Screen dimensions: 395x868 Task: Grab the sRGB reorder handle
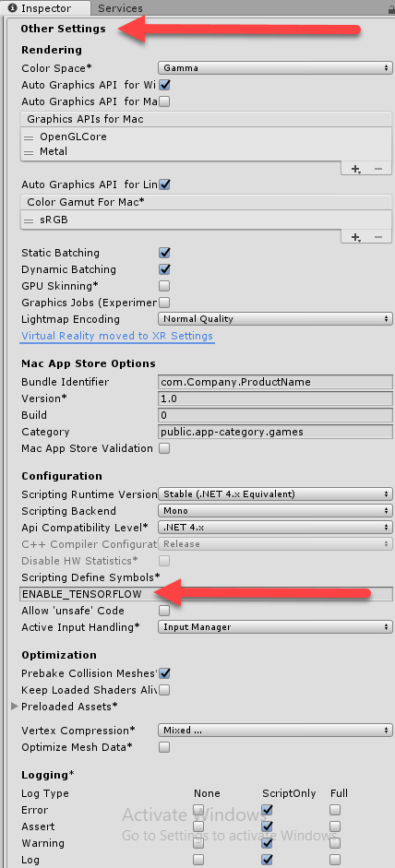[x=29, y=220]
